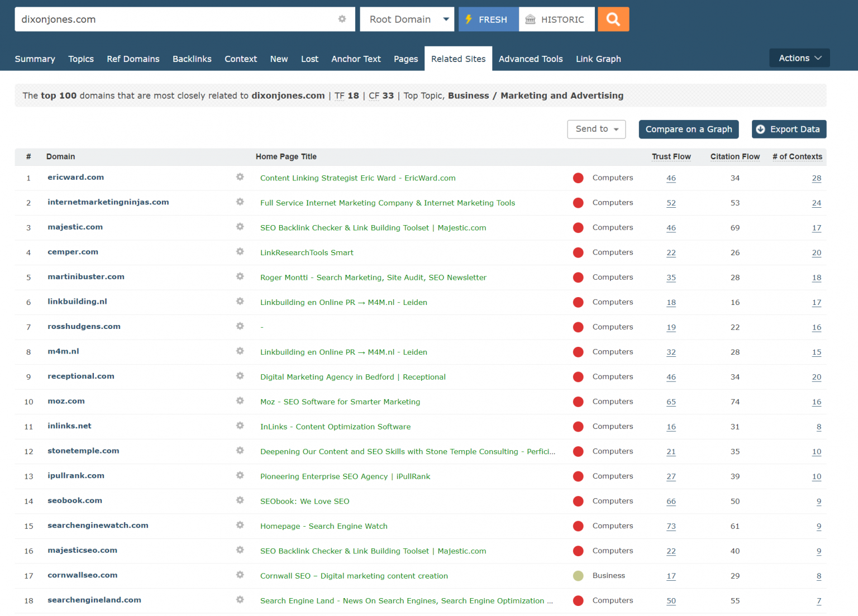This screenshot has width=858, height=616.
Task: Open the Advanced Tools tab
Action: 531,59
